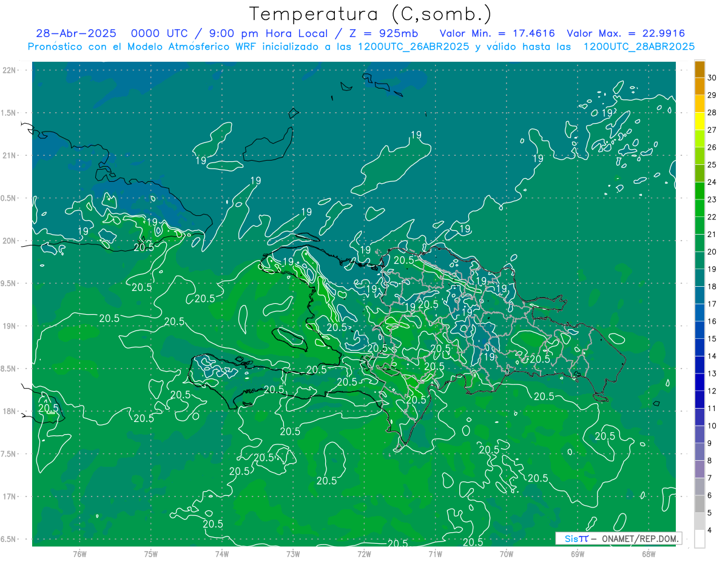Click the 'Valor Min. = 17.4616' value
Image resolution: width=728 pixels, height=562 pixels.
497,34
